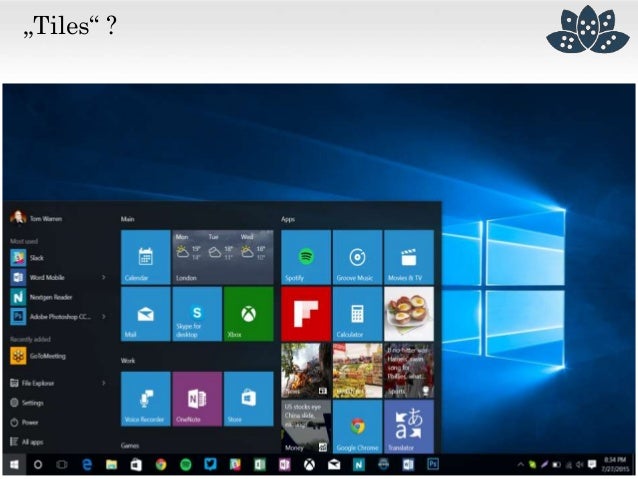Open the red Flipboard tile
Screen dimensions: 638x479
point(306,314)
